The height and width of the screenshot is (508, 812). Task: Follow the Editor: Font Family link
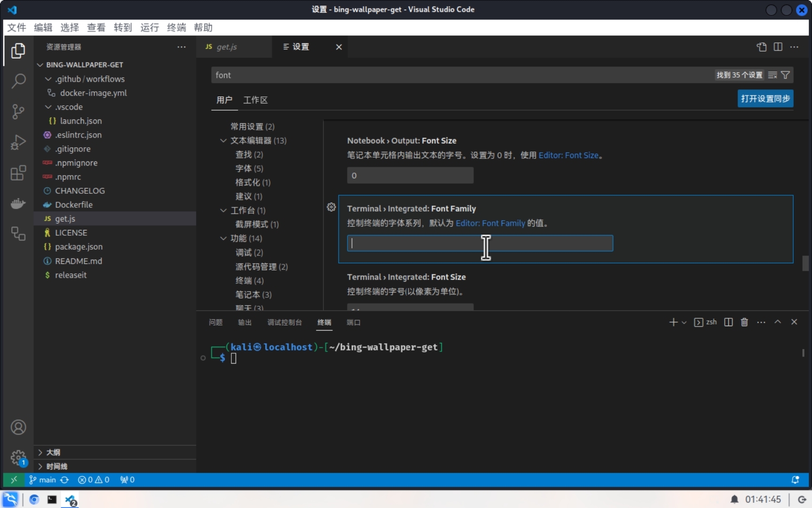490,223
